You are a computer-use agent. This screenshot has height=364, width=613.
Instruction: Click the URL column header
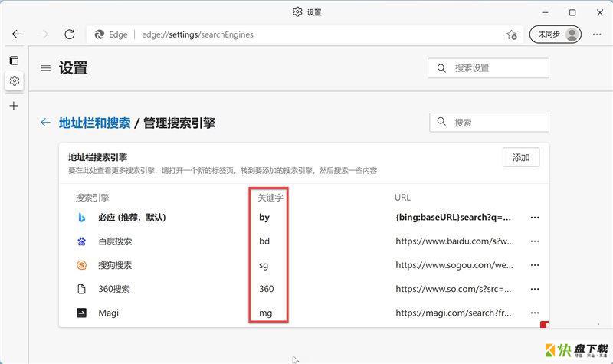tap(403, 198)
